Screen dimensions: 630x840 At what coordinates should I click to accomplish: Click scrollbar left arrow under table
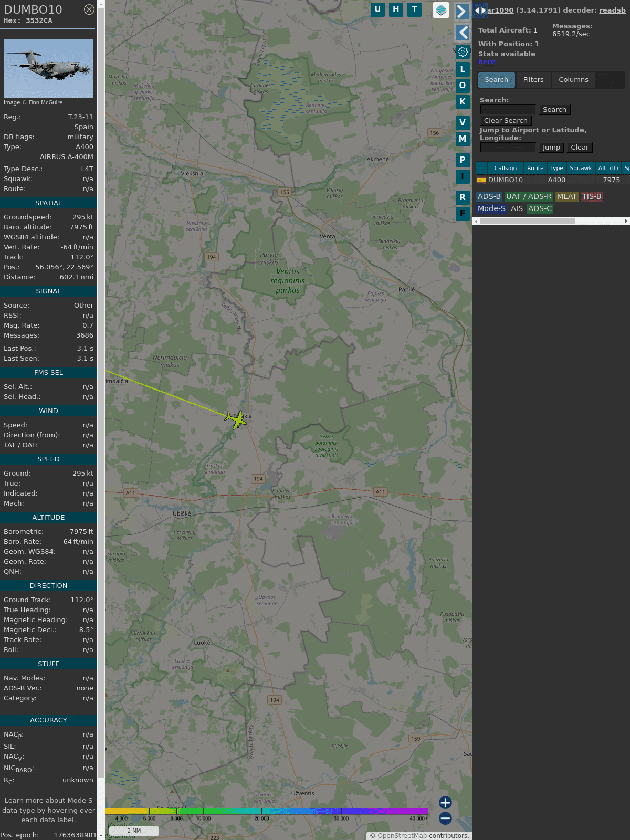coord(476,222)
